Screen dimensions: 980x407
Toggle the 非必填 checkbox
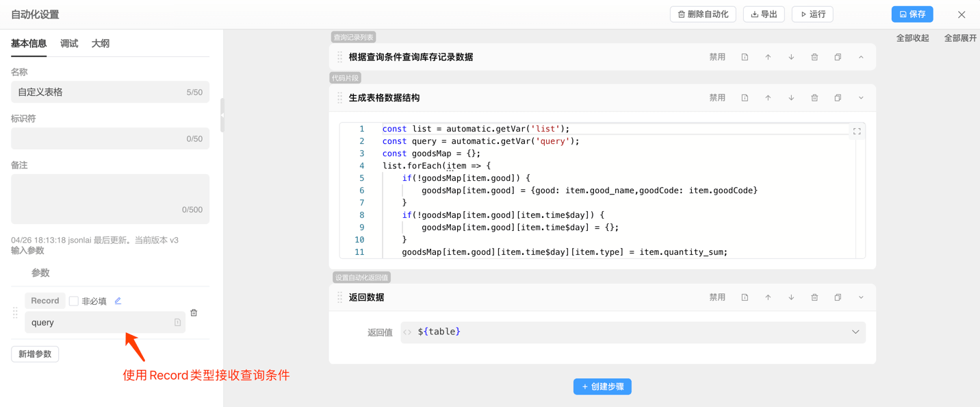74,301
